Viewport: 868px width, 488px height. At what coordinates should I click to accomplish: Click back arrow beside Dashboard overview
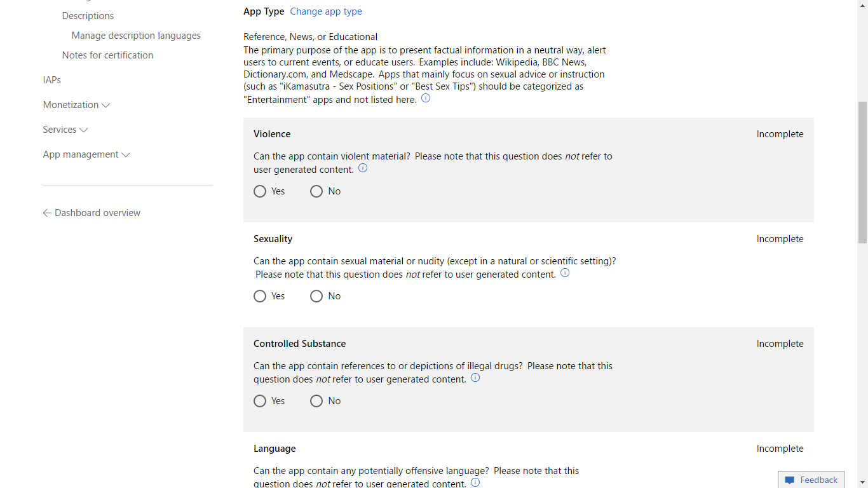click(47, 213)
